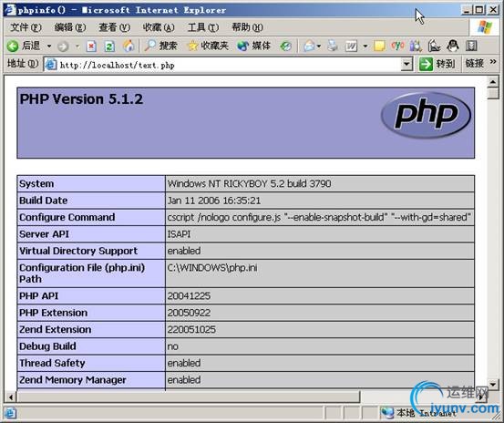Screen dimensions: 504x423
Task: Go to Home page via house icon
Action: (129, 46)
